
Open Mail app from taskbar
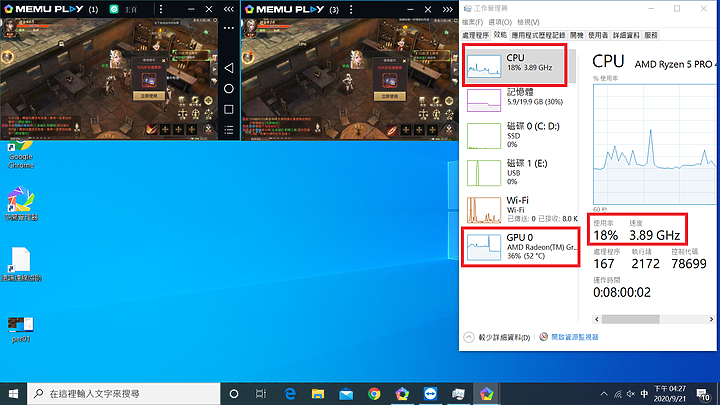(346, 394)
